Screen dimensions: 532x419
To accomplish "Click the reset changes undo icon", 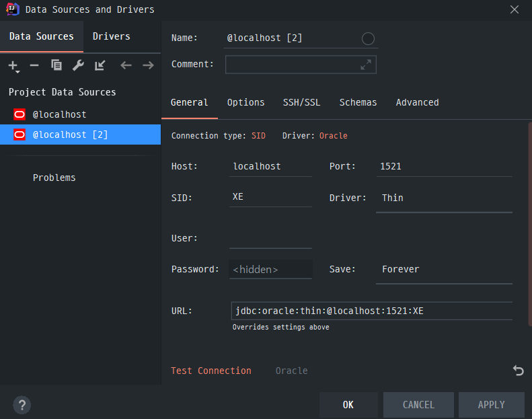I will 518,370.
